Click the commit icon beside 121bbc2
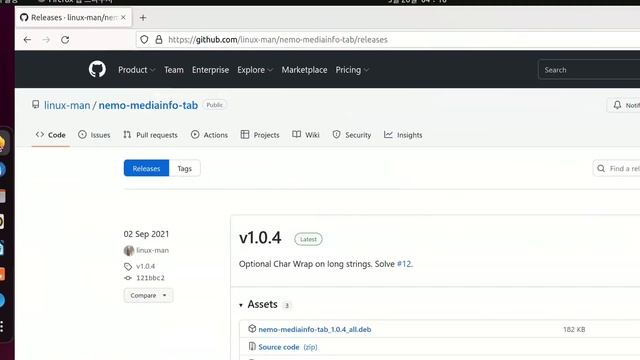640x360 pixels. point(128,278)
